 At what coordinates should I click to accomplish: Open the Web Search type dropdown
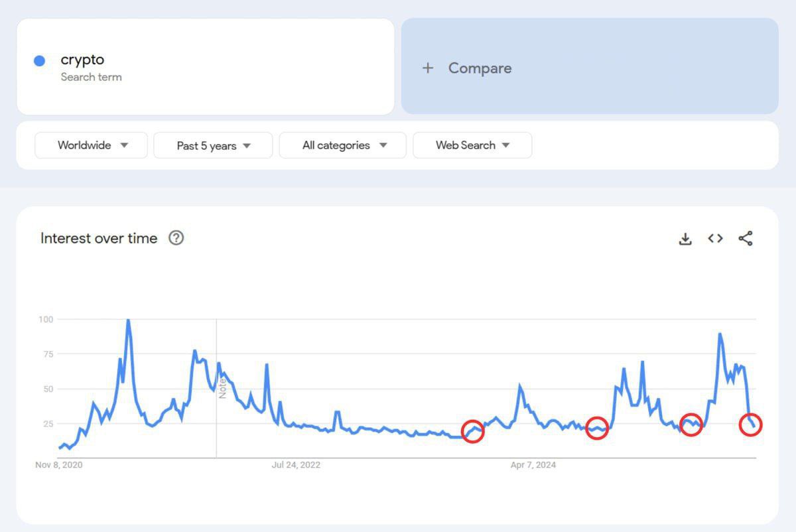(472, 145)
